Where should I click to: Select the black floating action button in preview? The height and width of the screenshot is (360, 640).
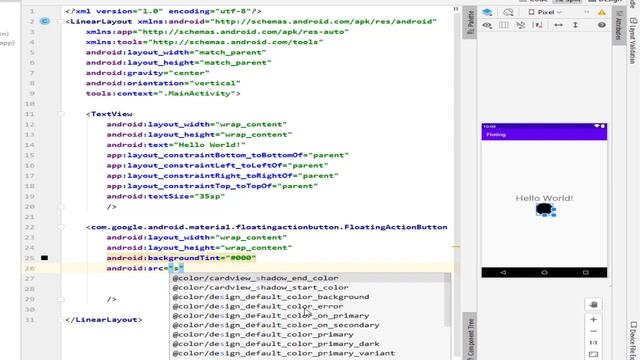(x=544, y=209)
